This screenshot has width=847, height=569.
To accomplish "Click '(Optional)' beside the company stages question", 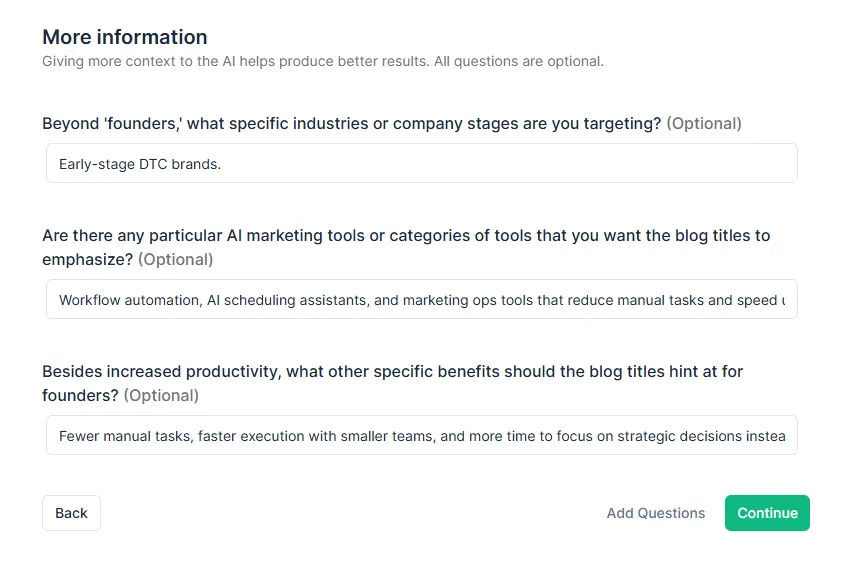I will [704, 124].
